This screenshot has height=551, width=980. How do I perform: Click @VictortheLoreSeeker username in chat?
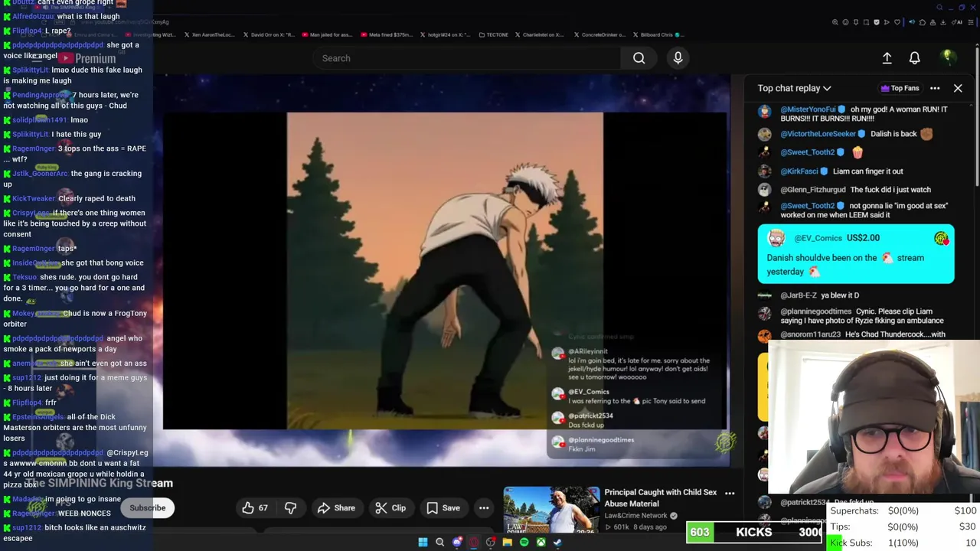pos(818,134)
